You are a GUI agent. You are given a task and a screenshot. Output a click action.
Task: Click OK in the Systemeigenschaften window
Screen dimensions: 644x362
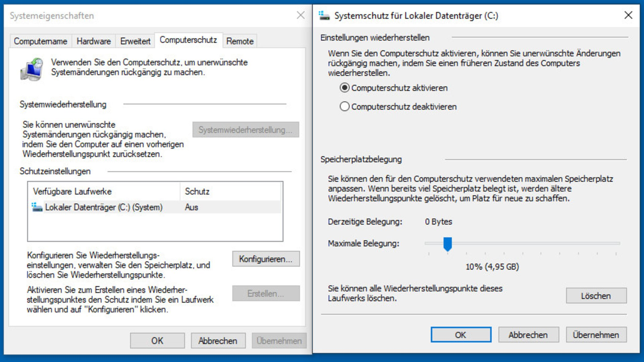point(157,341)
